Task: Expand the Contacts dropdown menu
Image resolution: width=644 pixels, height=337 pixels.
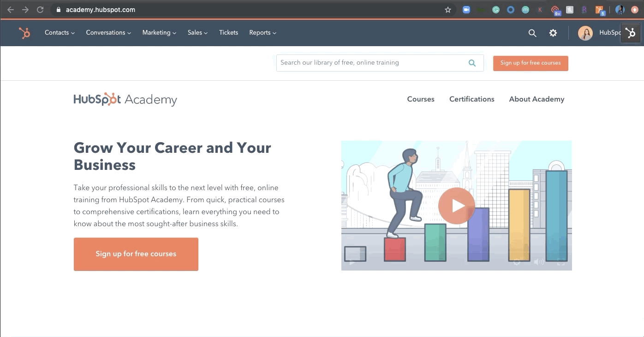Action: coord(60,33)
